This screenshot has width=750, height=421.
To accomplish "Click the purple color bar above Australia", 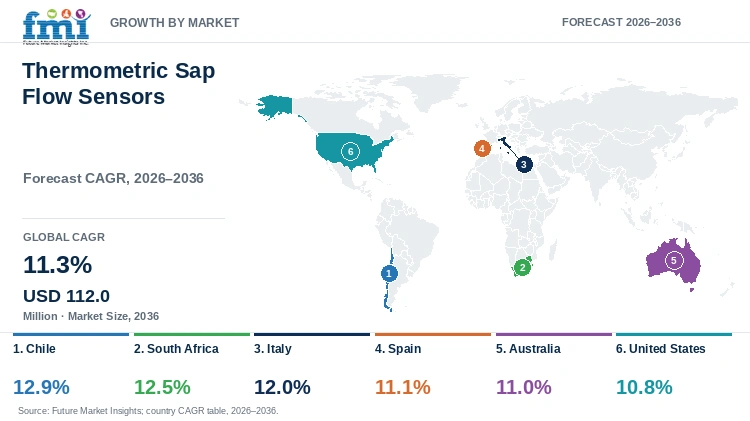I will (x=554, y=334).
